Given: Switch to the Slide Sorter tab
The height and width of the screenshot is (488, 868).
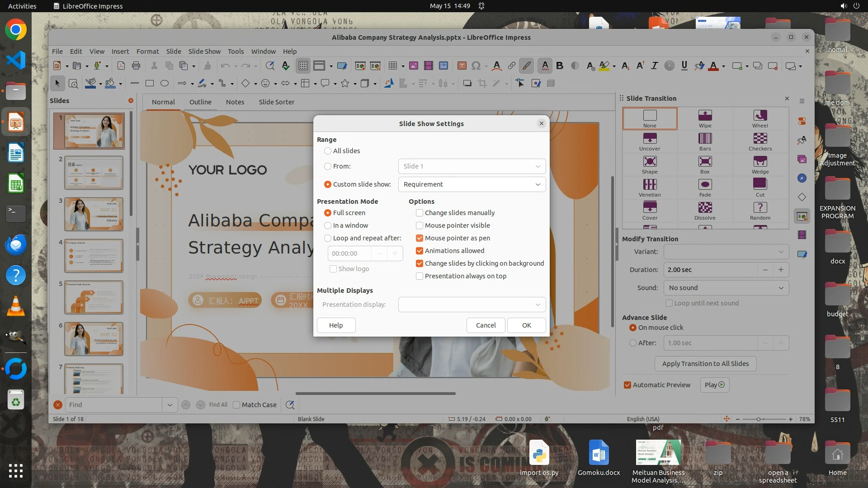Looking at the screenshot, I should pyautogui.click(x=276, y=102).
